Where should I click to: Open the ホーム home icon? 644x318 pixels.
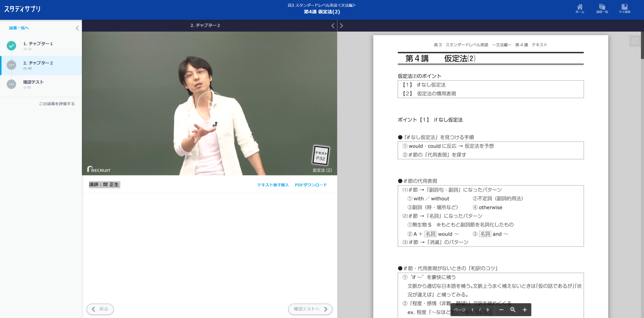coord(580,9)
